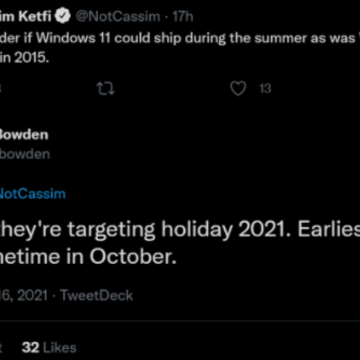Click the verified badge beside Ketfi
This screenshot has height=360, width=360.
[x=64, y=16]
